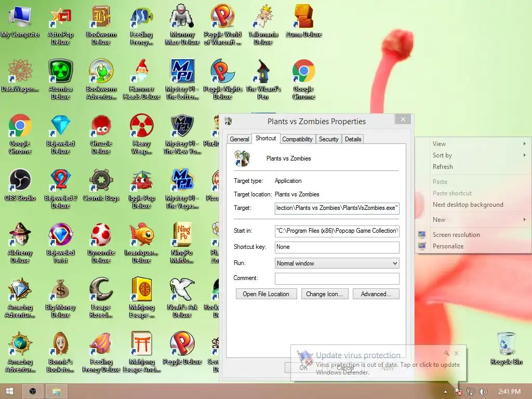Select the Bookworm Deluxe desktop shortcut
This screenshot has height=399, width=532.
[101, 25]
